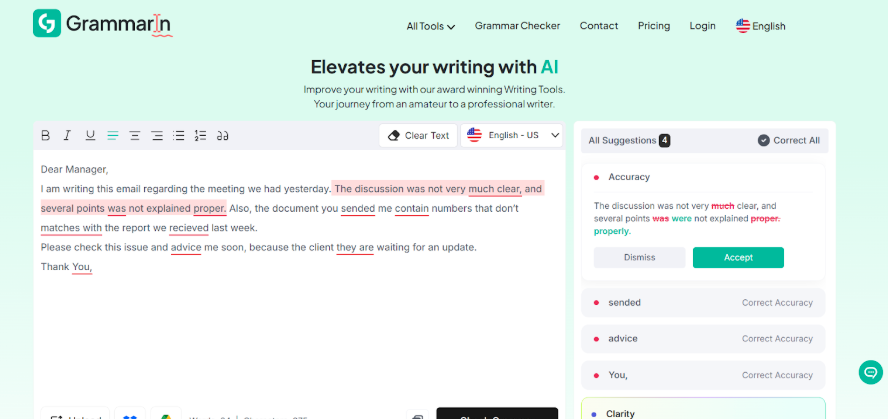Insert a numbered list
Viewport: 888px width, 419px height.
pos(200,136)
